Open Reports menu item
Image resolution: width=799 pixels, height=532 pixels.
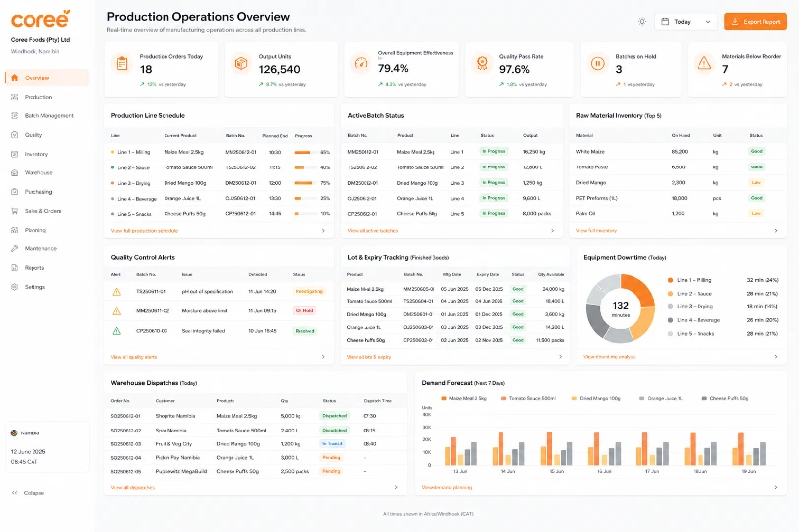(x=46, y=268)
